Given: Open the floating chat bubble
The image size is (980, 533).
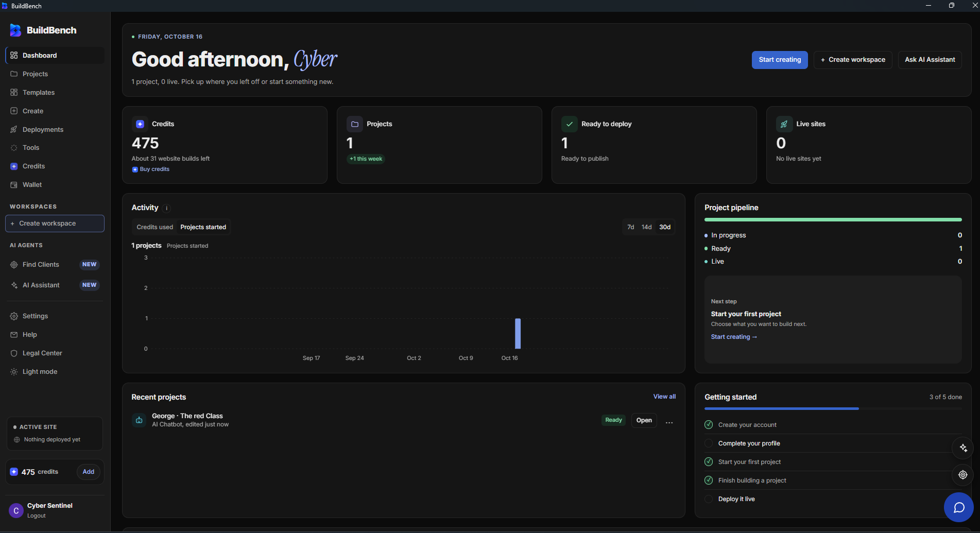Looking at the screenshot, I should 958,507.
